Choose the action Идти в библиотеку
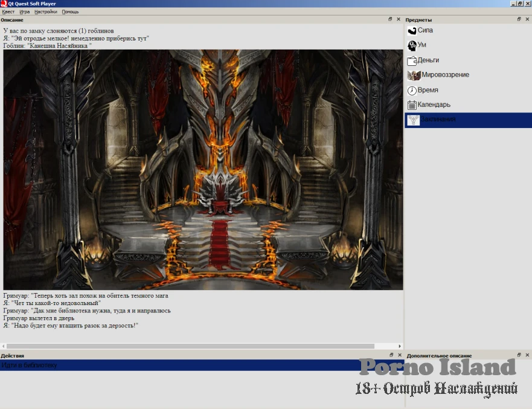532x409 pixels. pos(29,365)
